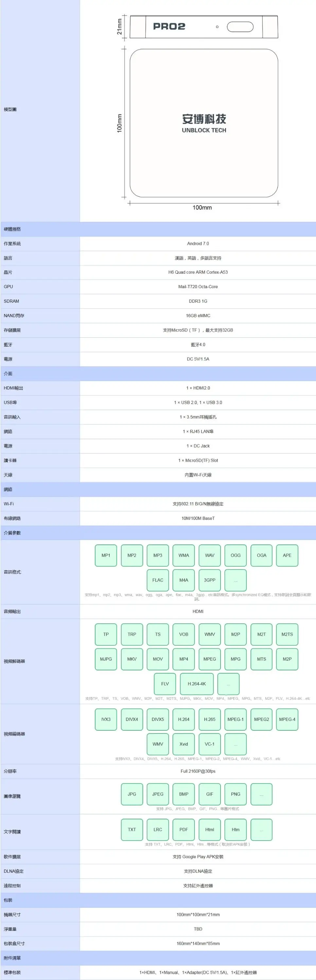Click the 包裝 section header
This screenshot has height=980, width=316.
click(158, 900)
